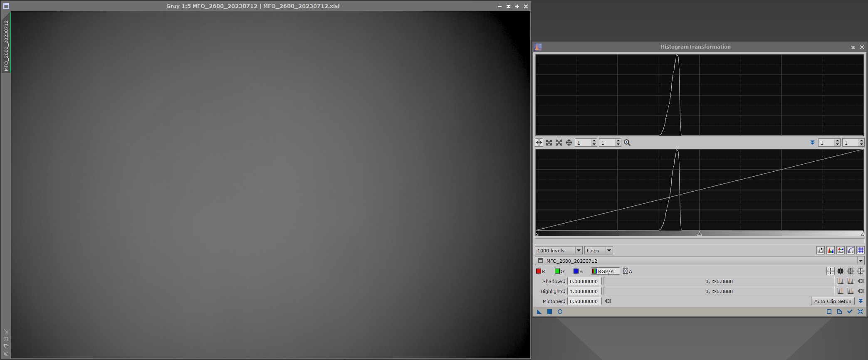Screen dimensions: 868x360
Task: Click the highlights clipping readout bar
Action: (x=719, y=291)
